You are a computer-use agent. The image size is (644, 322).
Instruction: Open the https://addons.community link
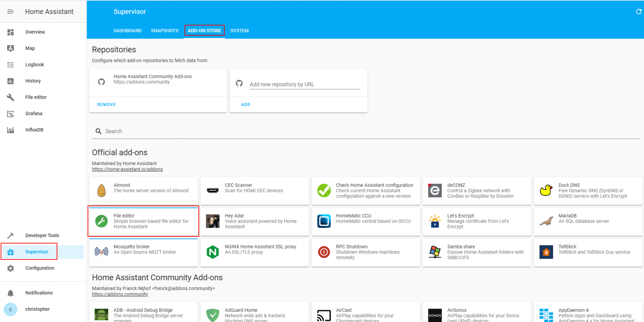coord(120,294)
